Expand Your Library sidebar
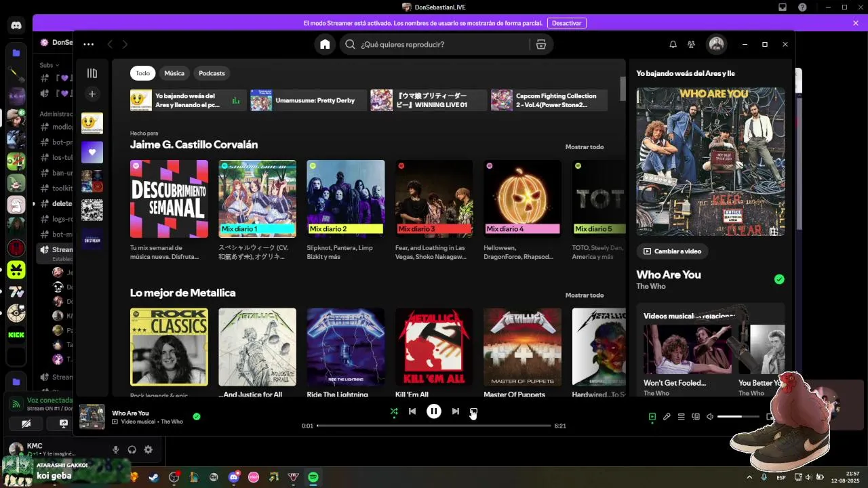 pos(92,73)
